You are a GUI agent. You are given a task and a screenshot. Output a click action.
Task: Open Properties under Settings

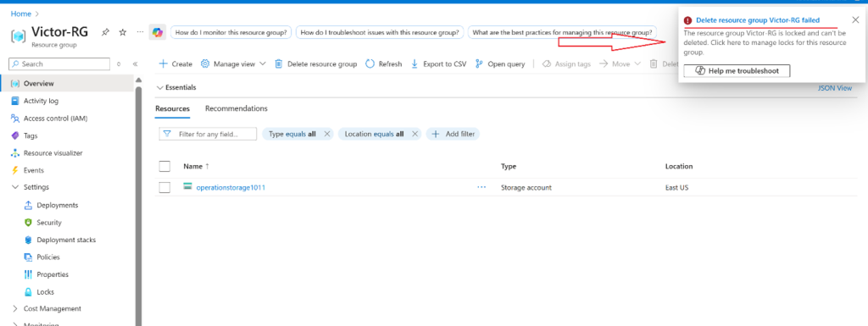pos(53,274)
